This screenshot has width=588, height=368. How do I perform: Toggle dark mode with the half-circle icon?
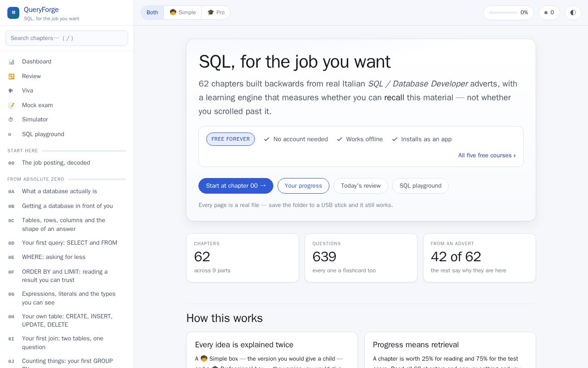[573, 13]
